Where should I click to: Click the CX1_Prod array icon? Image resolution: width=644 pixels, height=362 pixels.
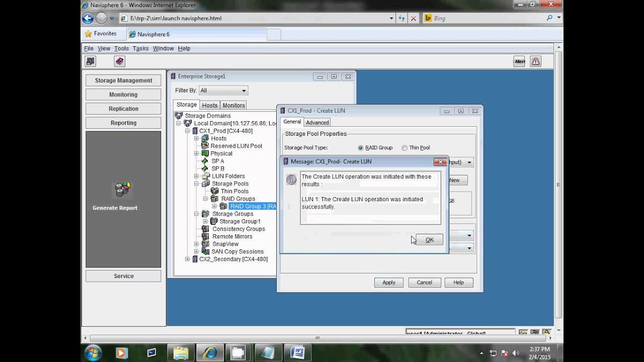pos(195,131)
